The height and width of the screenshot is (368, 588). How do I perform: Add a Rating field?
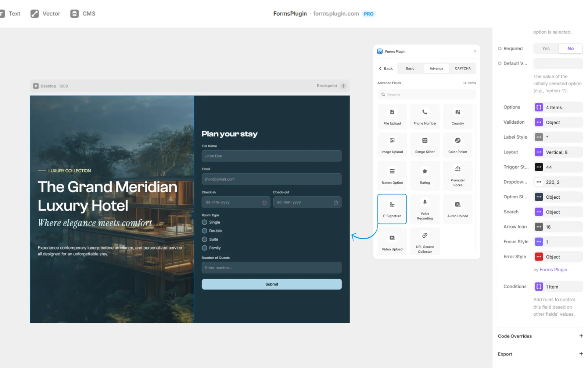click(x=424, y=176)
